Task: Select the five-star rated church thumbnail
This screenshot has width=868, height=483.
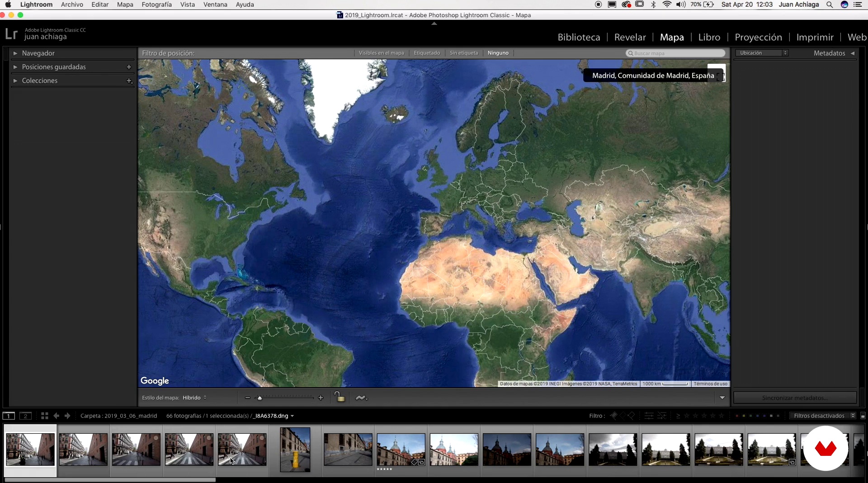Action: click(x=401, y=450)
